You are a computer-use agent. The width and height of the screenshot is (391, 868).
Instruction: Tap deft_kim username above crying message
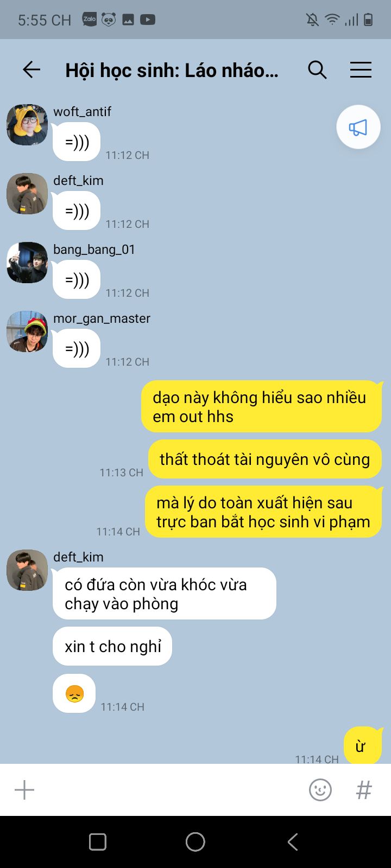click(x=78, y=557)
